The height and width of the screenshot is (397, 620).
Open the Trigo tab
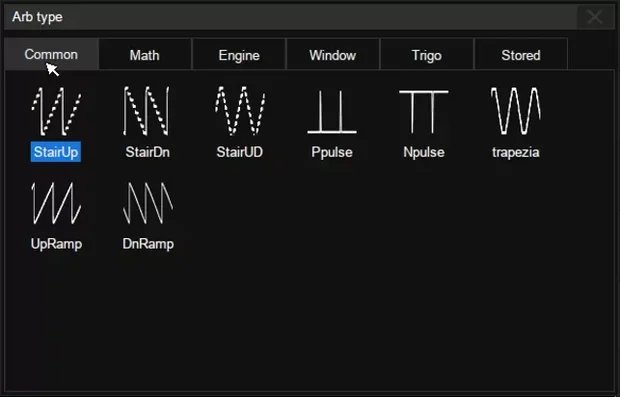[427, 55]
